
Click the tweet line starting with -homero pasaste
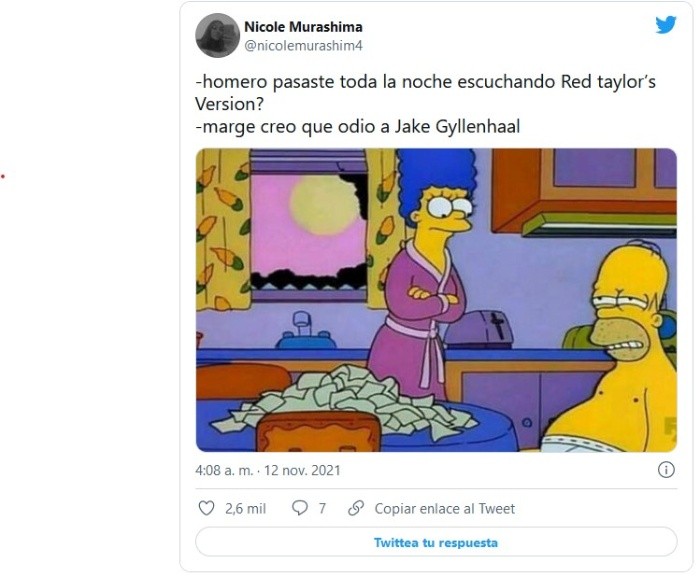425,82
